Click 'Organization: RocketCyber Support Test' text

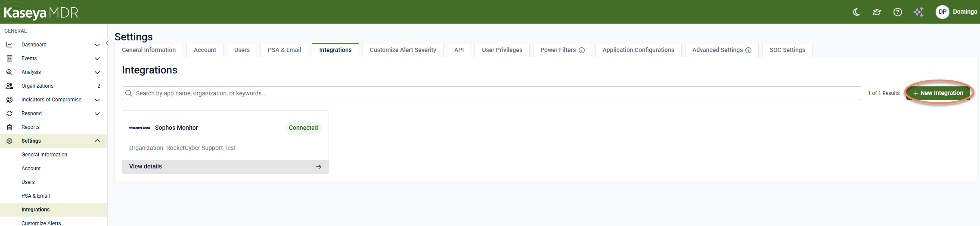click(x=183, y=148)
